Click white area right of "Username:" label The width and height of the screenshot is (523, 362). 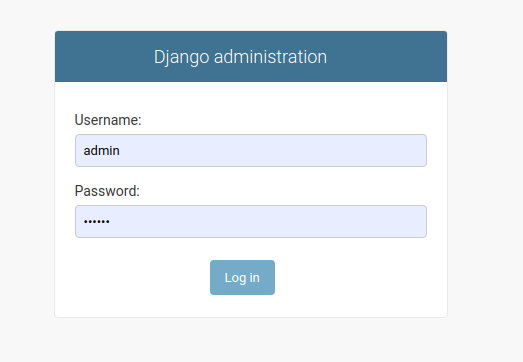pos(284,120)
